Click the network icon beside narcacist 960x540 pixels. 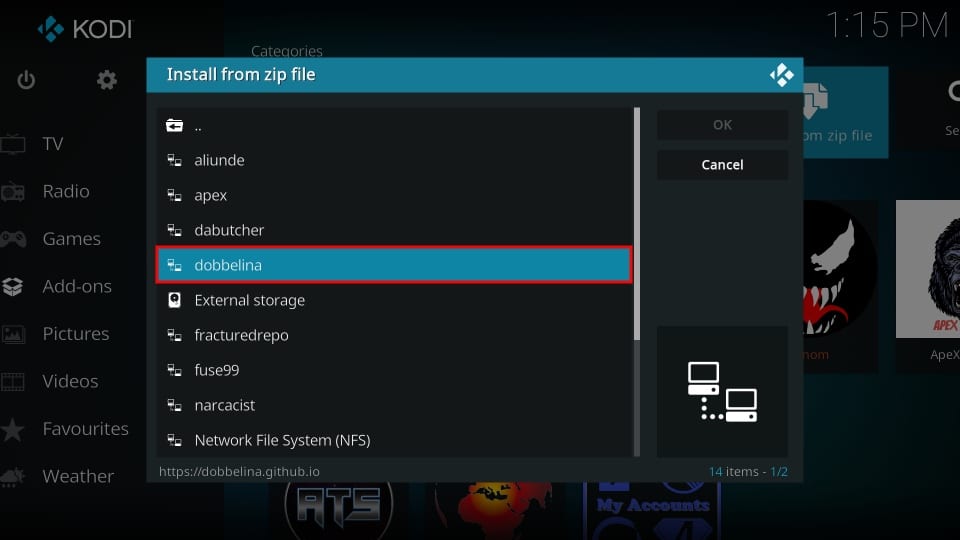pyautogui.click(x=174, y=405)
